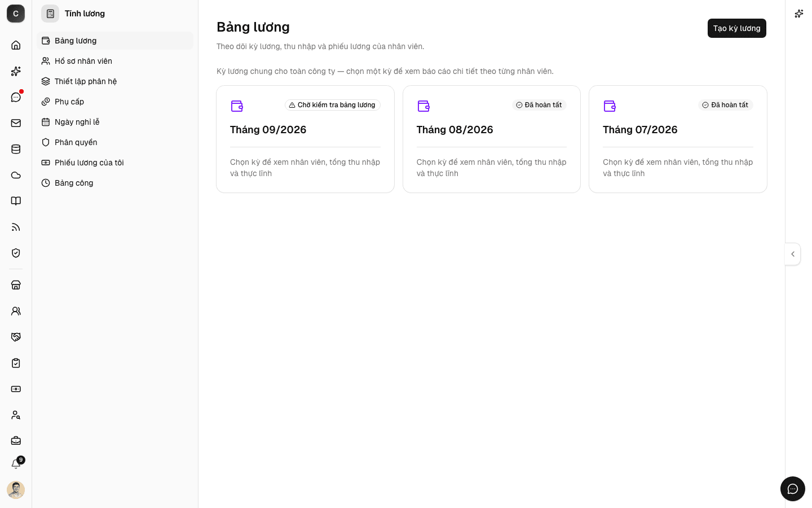Select Bảng lương in sidebar menu

pos(115,41)
